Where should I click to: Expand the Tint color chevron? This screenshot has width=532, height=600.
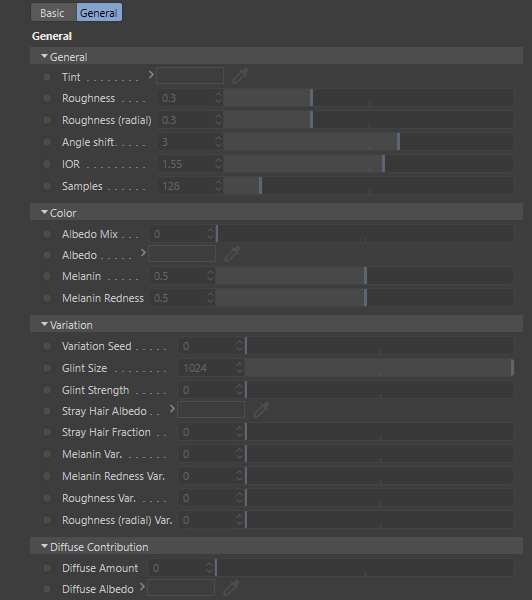[151, 75]
